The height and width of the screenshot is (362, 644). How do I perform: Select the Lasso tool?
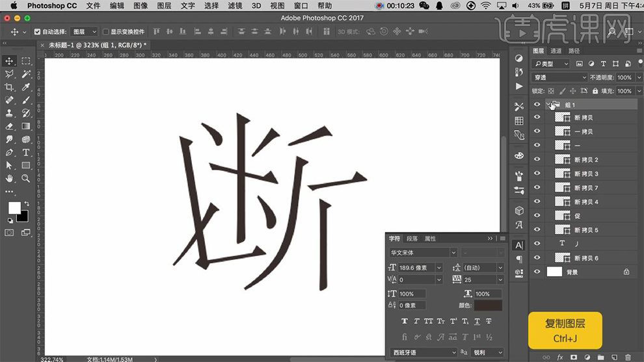pos(9,74)
